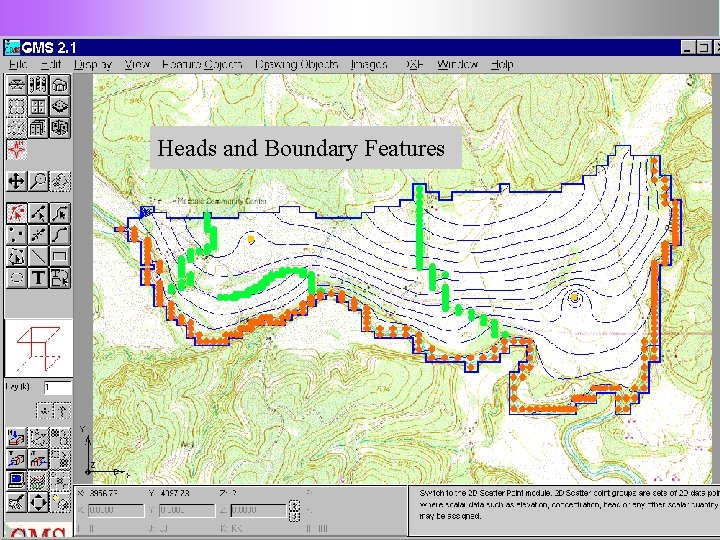The width and height of the screenshot is (720, 540).
Task: Activate the Create Vertex tool
Action: [x=38, y=235]
